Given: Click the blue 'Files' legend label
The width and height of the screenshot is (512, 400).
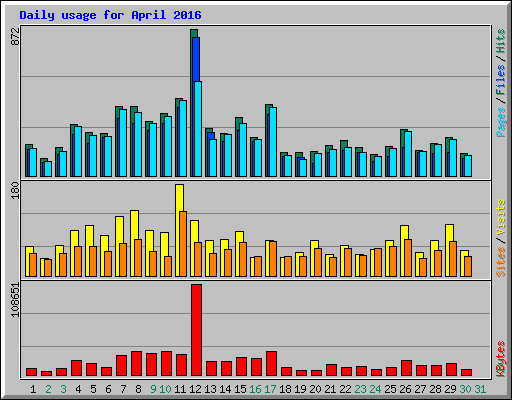Looking at the screenshot, I should point(501,79).
